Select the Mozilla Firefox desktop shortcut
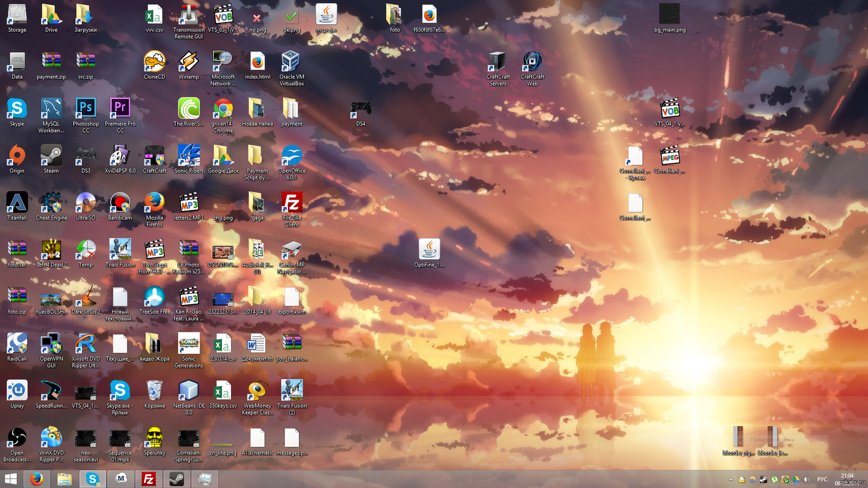 point(154,209)
